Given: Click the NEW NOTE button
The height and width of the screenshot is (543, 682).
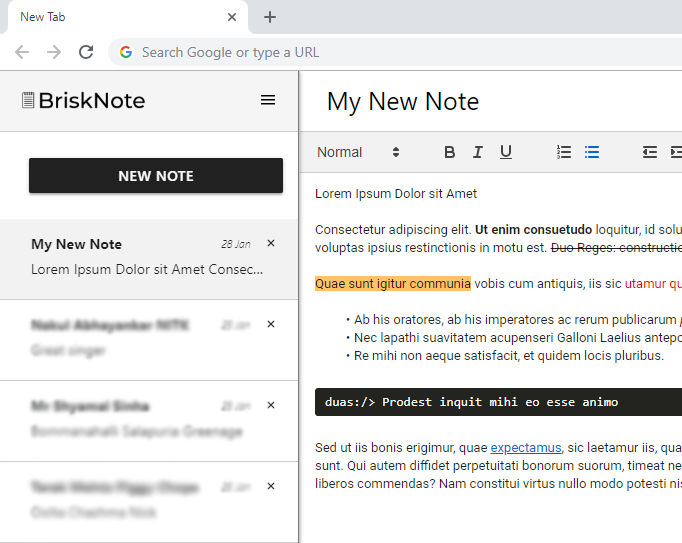Looking at the screenshot, I should (156, 176).
